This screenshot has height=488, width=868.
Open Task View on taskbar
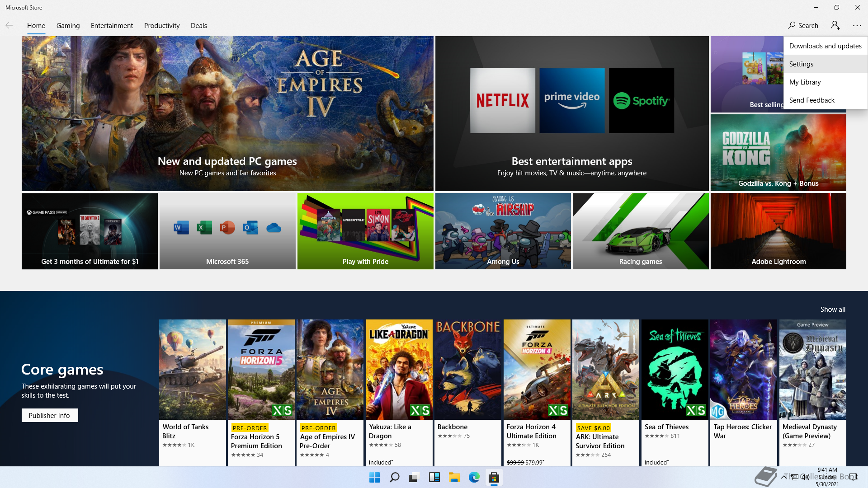pyautogui.click(x=414, y=477)
